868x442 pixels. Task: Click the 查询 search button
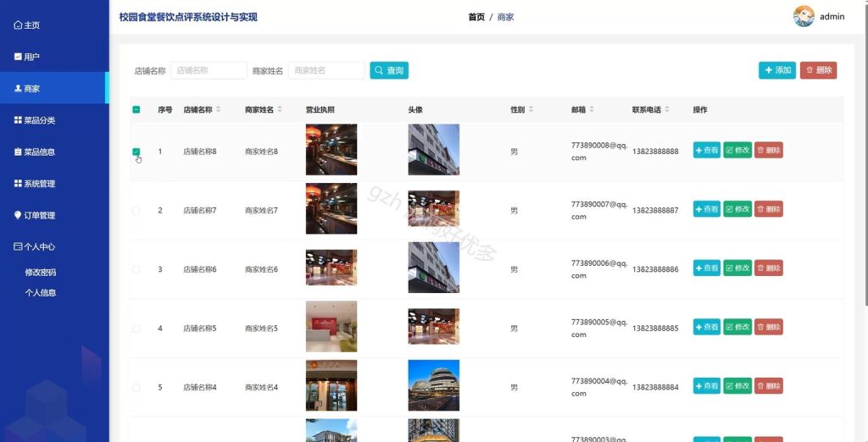389,70
